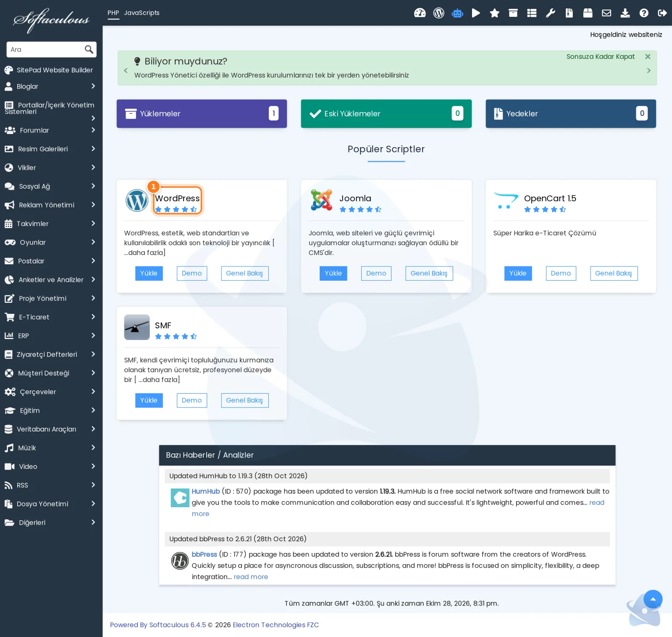Show next tip with right arrow
This screenshot has height=637, width=672.
(648, 71)
